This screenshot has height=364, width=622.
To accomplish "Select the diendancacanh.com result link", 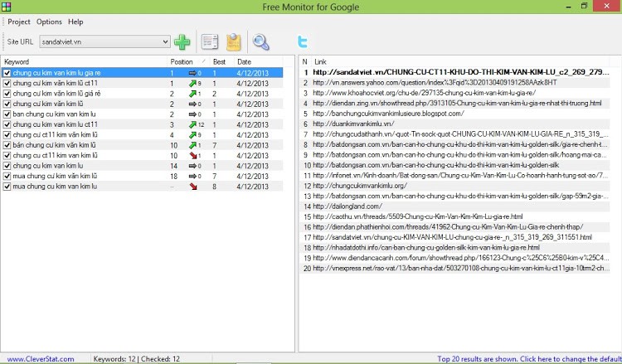I will coord(460,258).
